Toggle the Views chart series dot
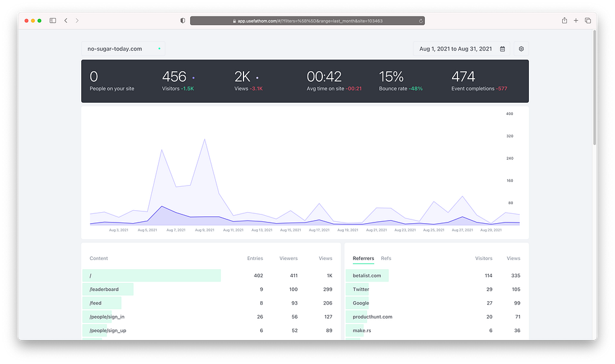615x364 pixels. pyautogui.click(x=257, y=78)
